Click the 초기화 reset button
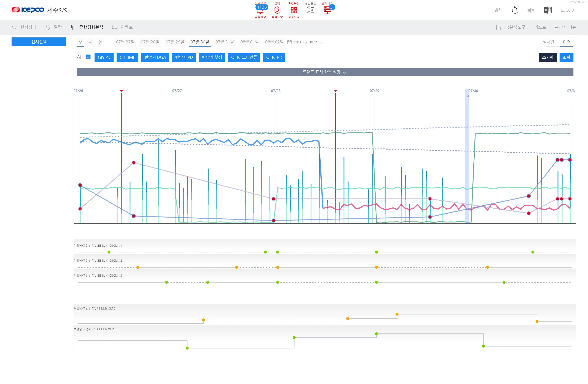Image resolution: width=588 pixels, height=384 pixels. tap(548, 57)
